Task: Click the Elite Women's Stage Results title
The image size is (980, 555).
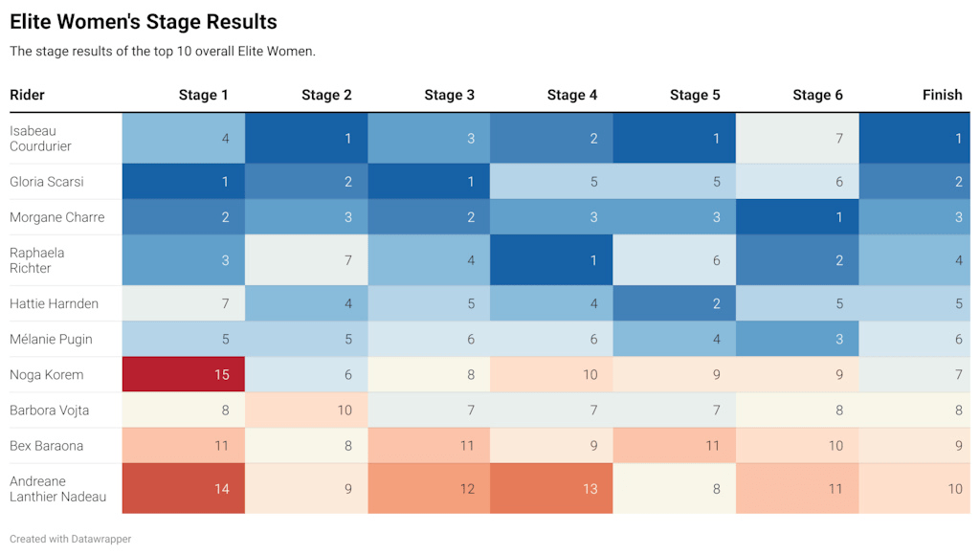Action: 144,22
